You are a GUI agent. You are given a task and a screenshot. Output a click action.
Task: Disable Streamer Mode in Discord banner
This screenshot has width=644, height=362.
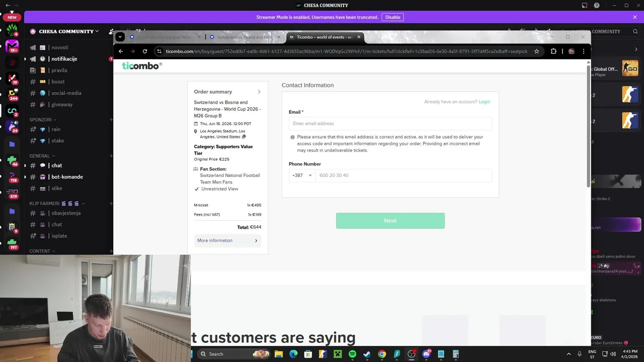coord(392,17)
